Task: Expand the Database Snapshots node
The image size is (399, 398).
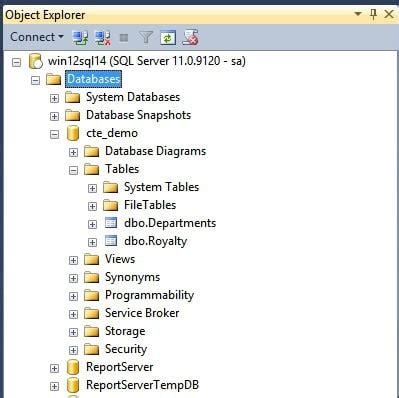Action: pyautogui.click(x=54, y=116)
